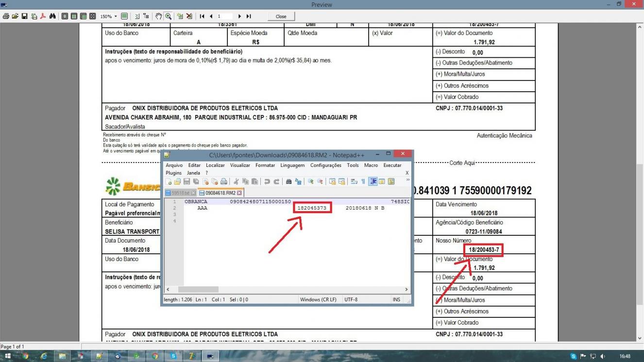Screen dimensions: 644x362
Task: Click INS indicator in Notepad++ status bar
Action: [397, 299]
